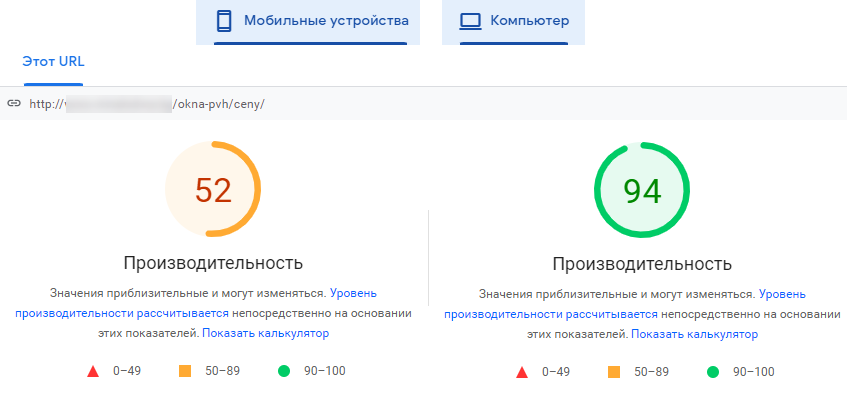Click the orange square legend icon under score 94

pyautogui.click(x=614, y=372)
